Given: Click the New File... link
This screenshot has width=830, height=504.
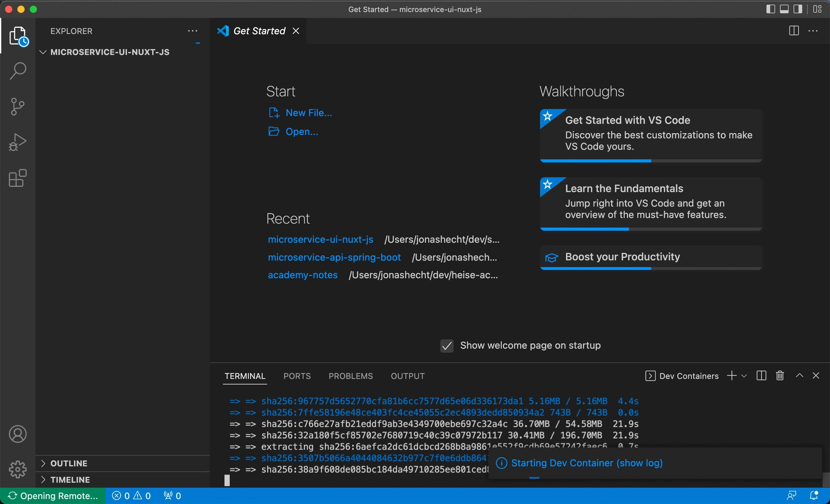Looking at the screenshot, I should [x=300, y=113].
